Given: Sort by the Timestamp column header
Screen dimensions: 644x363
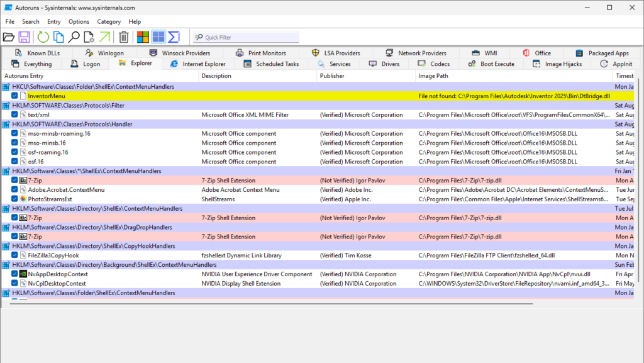Looking at the screenshot, I should (x=625, y=76).
